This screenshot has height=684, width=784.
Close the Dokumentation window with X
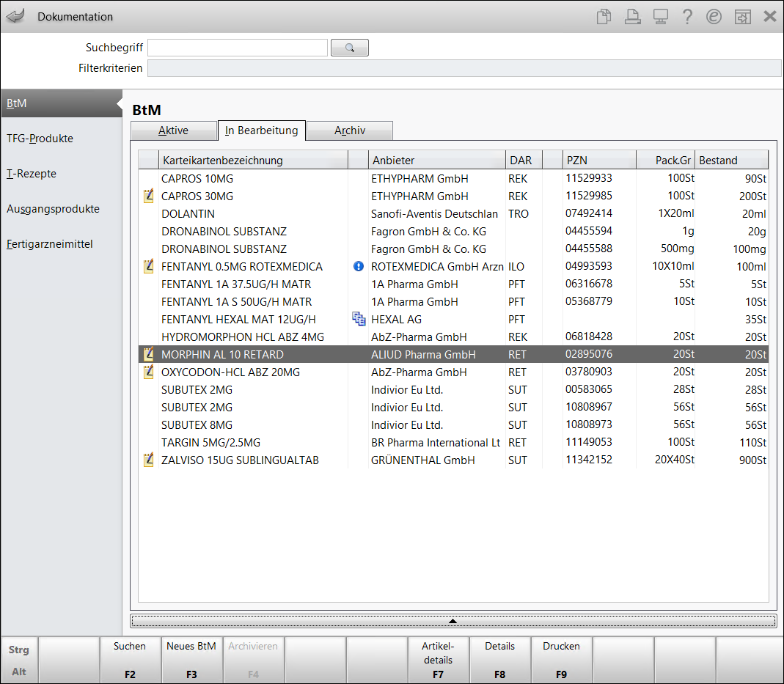[x=770, y=16]
